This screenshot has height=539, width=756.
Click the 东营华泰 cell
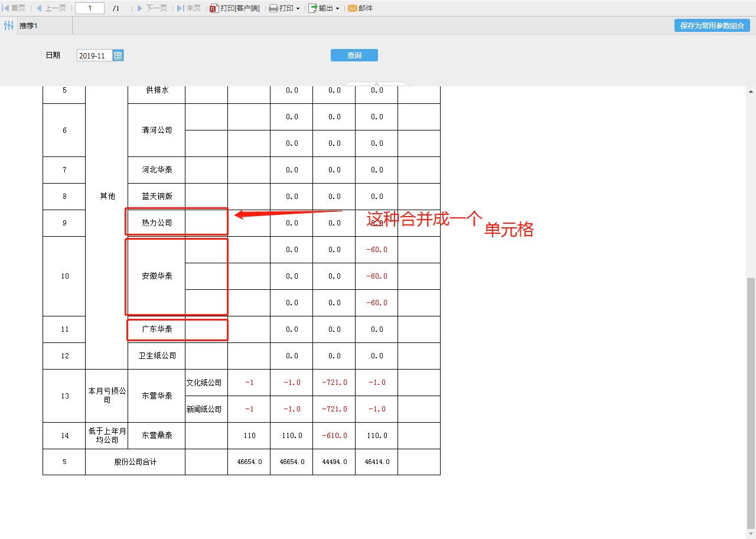(157, 396)
